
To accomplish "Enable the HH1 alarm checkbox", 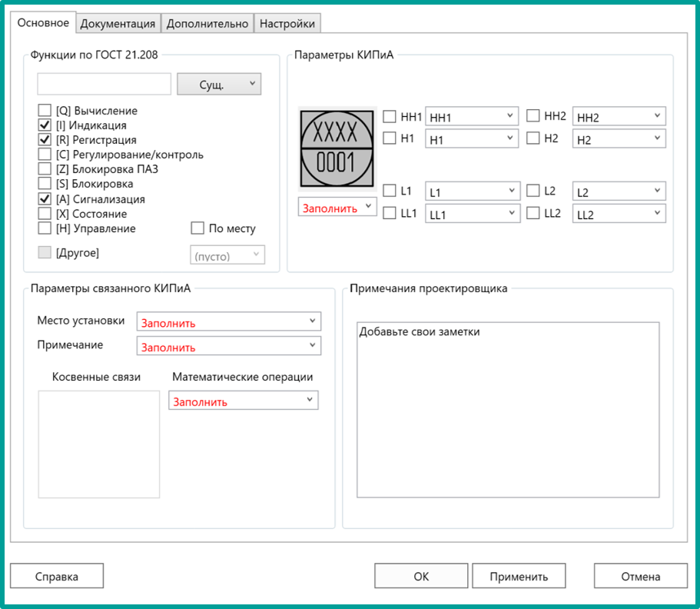I will pyautogui.click(x=390, y=117).
